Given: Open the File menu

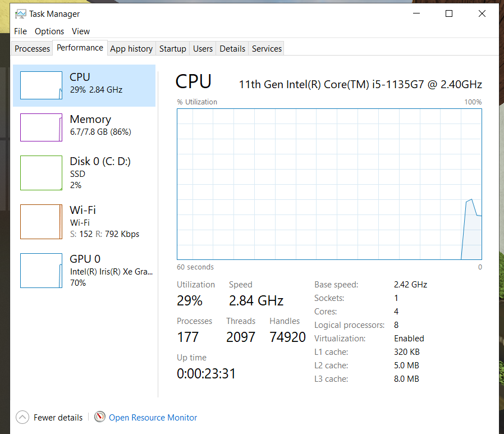Looking at the screenshot, I should pyautogui.click(x=21, y=31).
